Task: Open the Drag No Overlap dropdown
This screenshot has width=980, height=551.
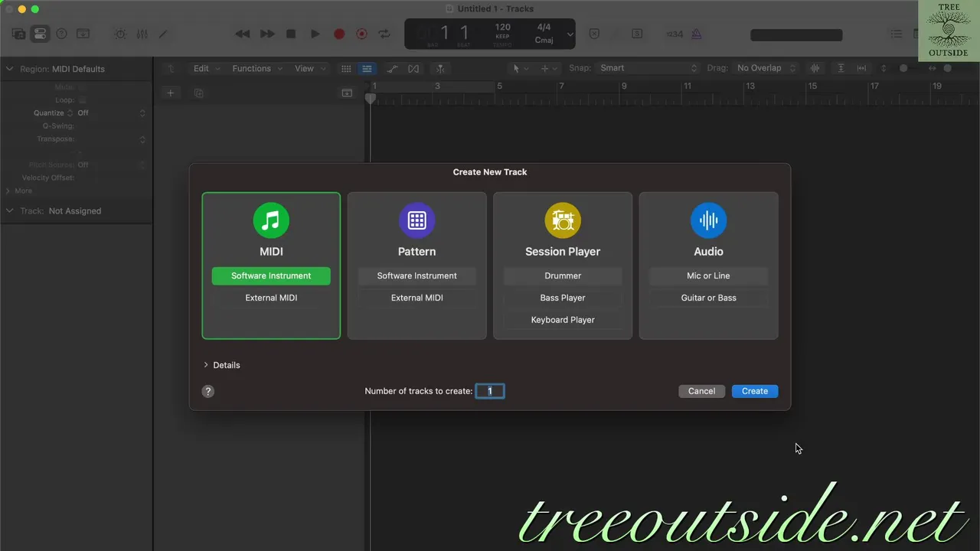Action: 766,68
